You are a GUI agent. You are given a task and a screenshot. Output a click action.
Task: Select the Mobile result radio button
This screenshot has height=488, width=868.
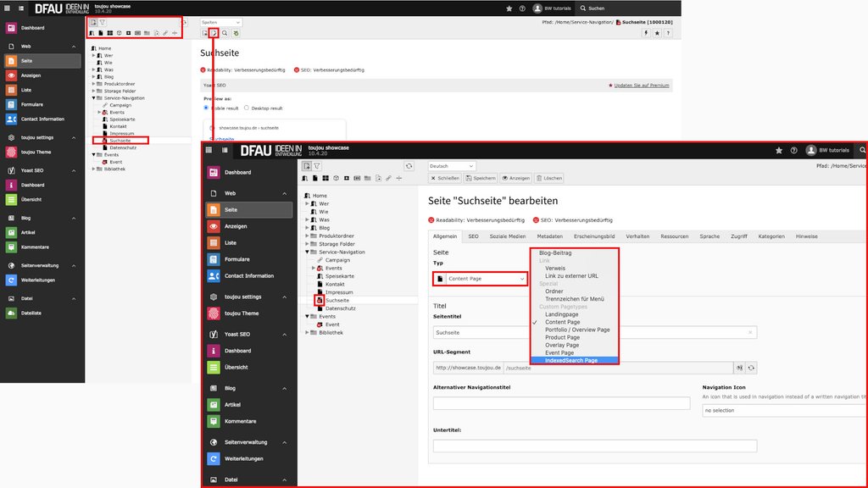(x=205, y=108)
